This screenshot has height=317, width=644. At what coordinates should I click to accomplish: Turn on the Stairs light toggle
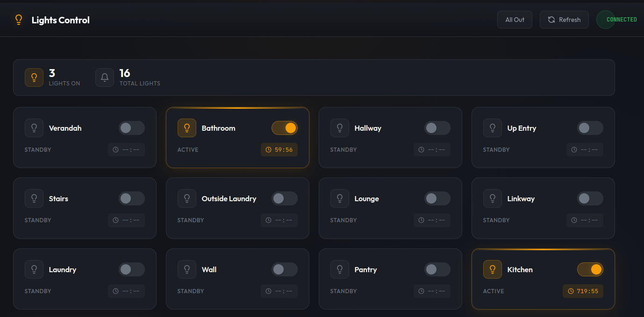coord(131,198)
